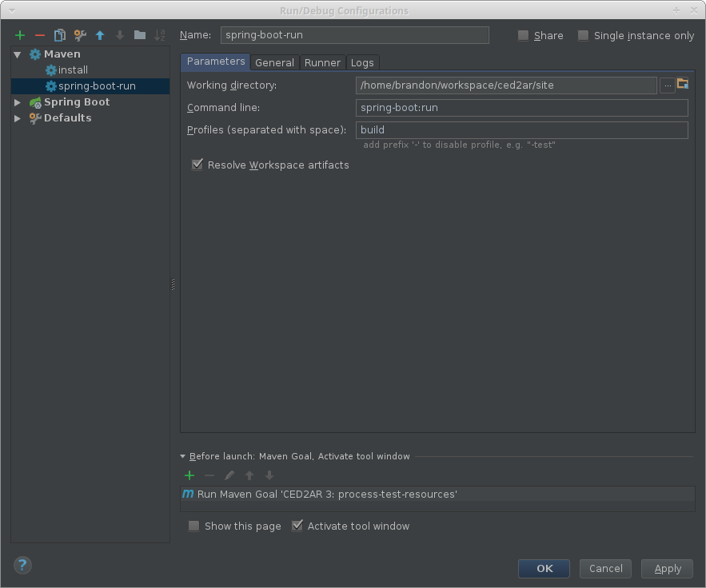Collapse the Before launch section
706x588 pixels.
[x=183, y=456]
